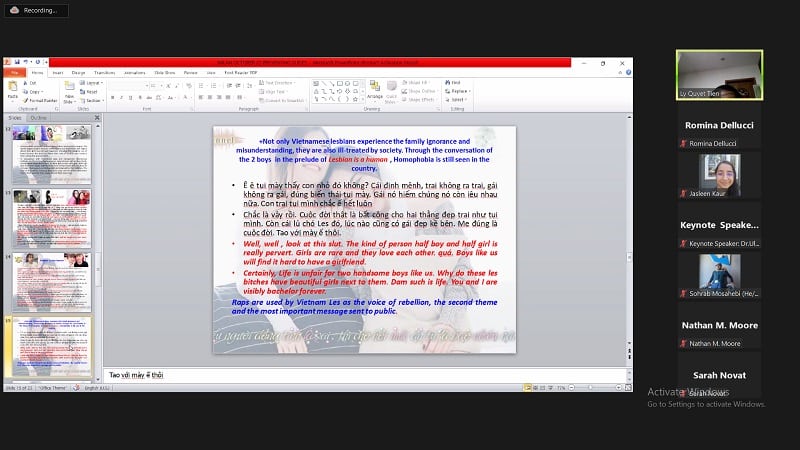Click the Find icon in Editing group
Image resolution: width=800 pixels, height=450 pixels.
point(453,82)
